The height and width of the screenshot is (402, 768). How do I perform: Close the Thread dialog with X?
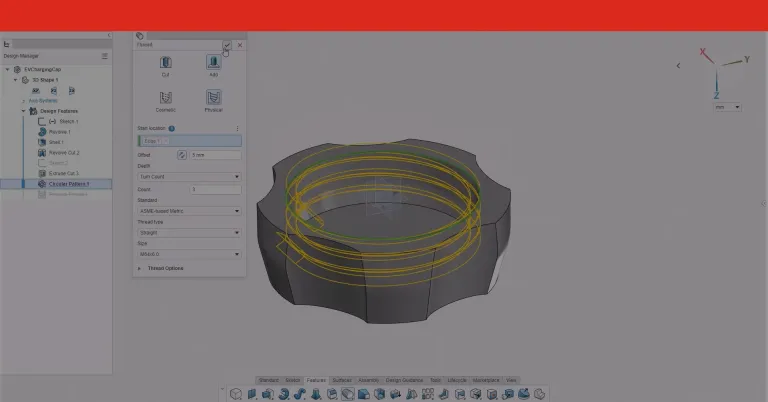tap(240, 45)
